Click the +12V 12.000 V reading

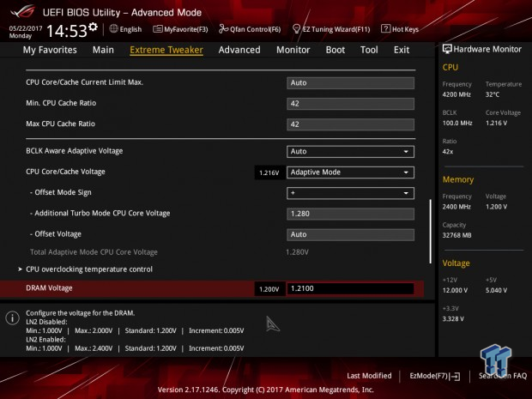pyautogui.click(x=455, y=290)
